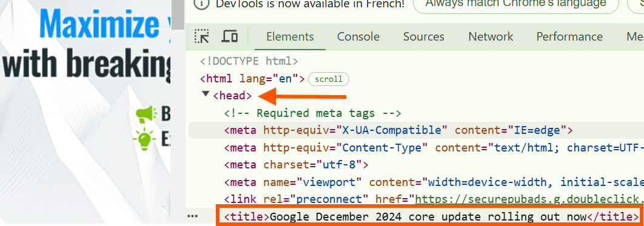
Task: Click the scroll badge on html tag
Action: point(328,79)
